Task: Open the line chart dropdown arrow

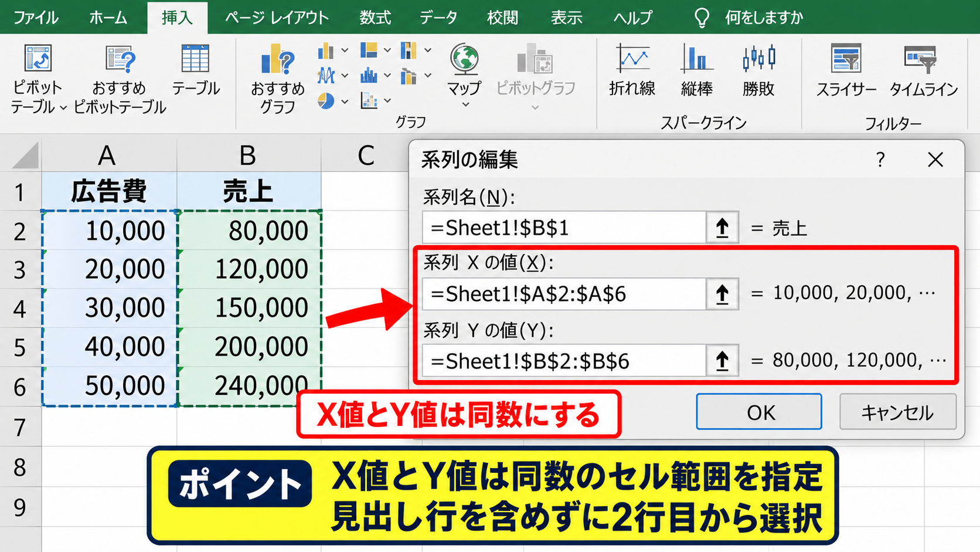Action: click(x=345, y=76)
